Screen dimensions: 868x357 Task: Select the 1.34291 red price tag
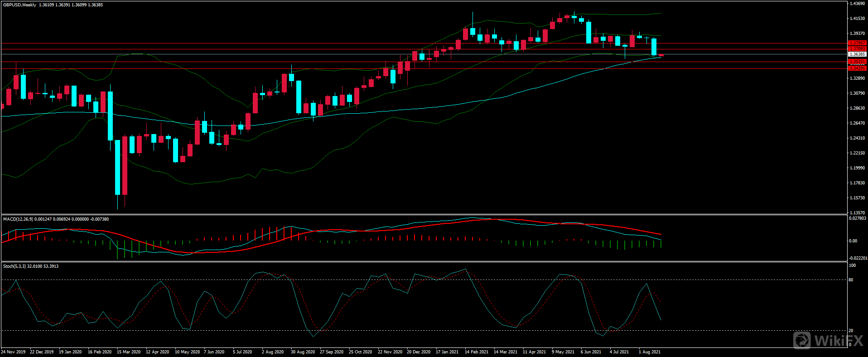point(857,68)
